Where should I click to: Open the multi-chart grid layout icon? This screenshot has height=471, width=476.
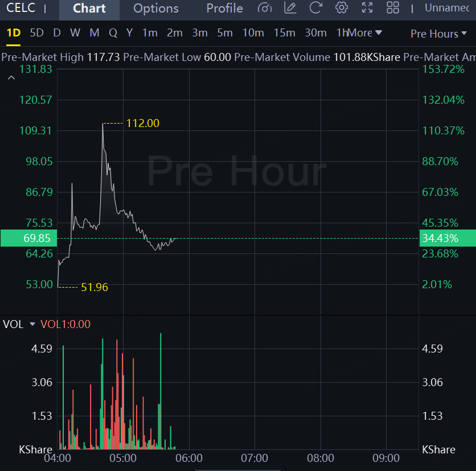point(393,8)
